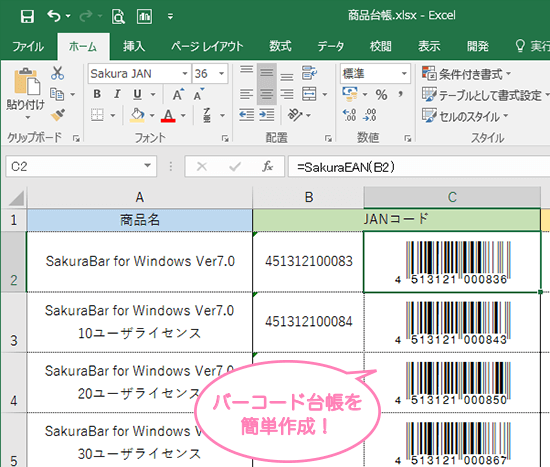The width and height of the screenshot is (550, 467).
Task: Toggle underline formatting
Action: (138, 94)
